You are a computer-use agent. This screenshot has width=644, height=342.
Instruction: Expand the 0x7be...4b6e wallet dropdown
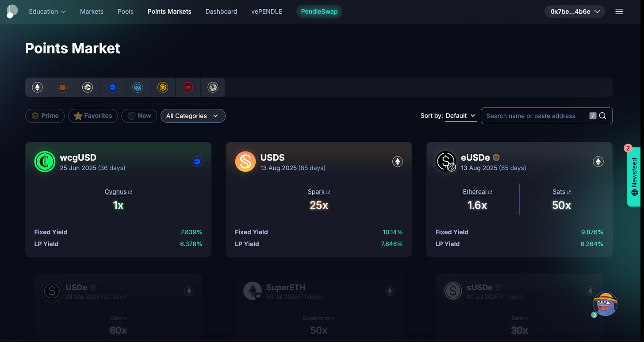(575, 11)
